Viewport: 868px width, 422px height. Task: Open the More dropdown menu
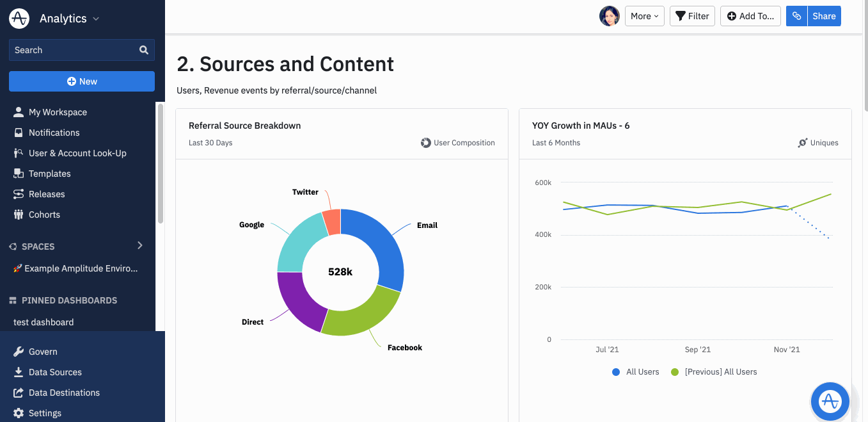point(644,16)
